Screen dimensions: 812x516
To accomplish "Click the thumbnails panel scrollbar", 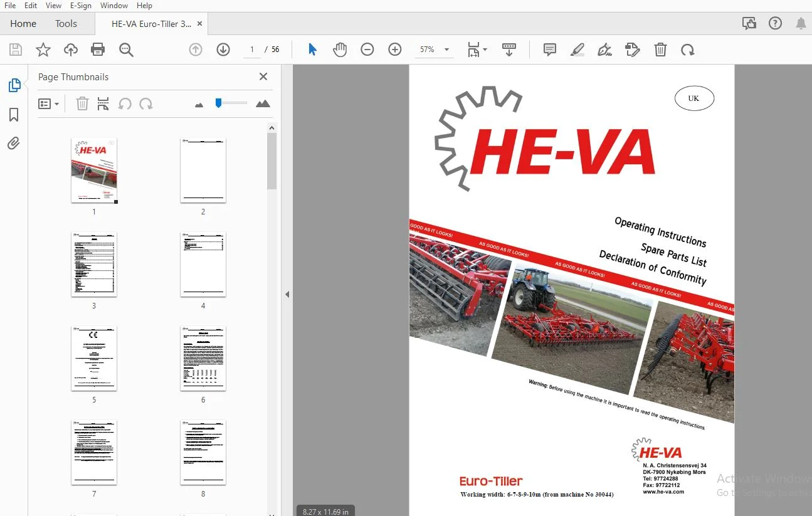I will point(272,161).
